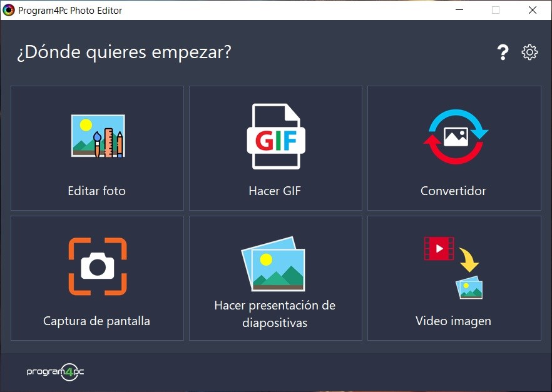Select the orange screen capture camera icon
The height and width of the screenshot is (392, 552).
(98, 266)
